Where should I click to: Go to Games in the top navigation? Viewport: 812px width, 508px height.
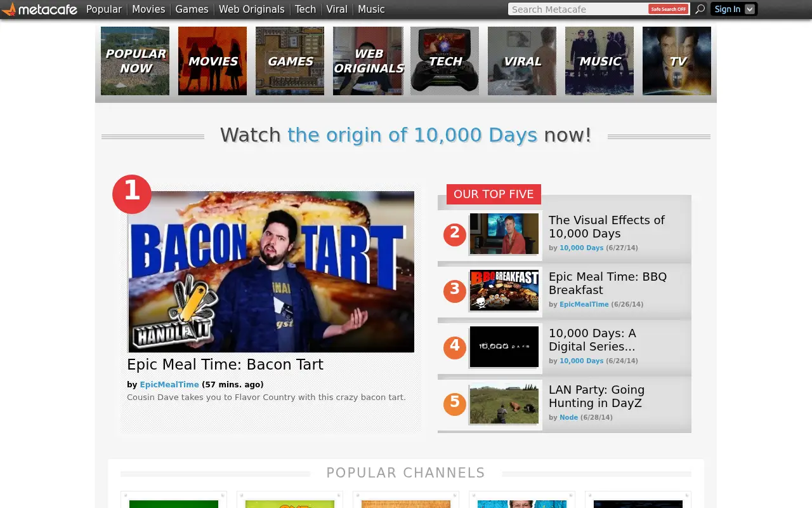pos(192,9)
